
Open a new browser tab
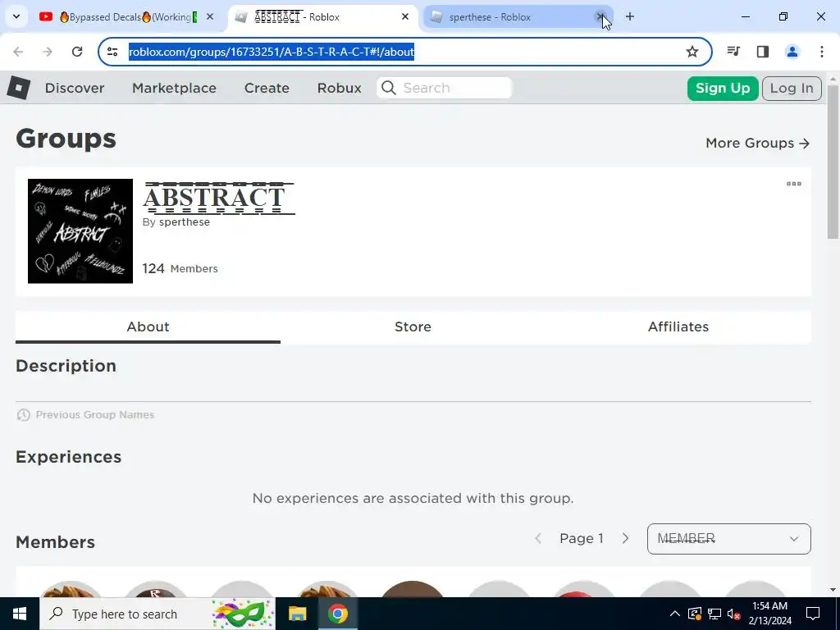coord(630,17)
